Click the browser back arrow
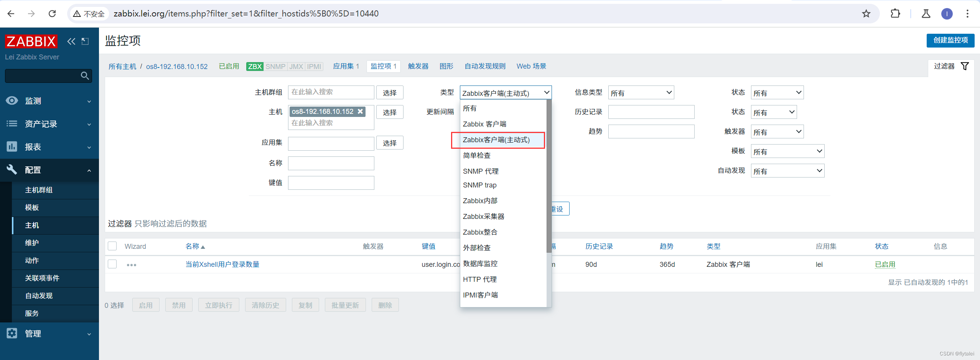The height and width of the screenshot is (360, 980). pos(11,14)
